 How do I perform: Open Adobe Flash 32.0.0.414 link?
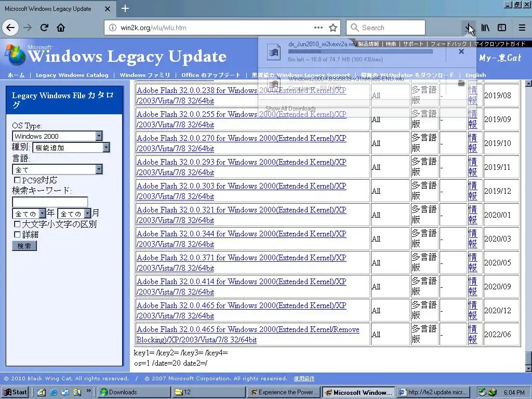[x=241, y=286]
